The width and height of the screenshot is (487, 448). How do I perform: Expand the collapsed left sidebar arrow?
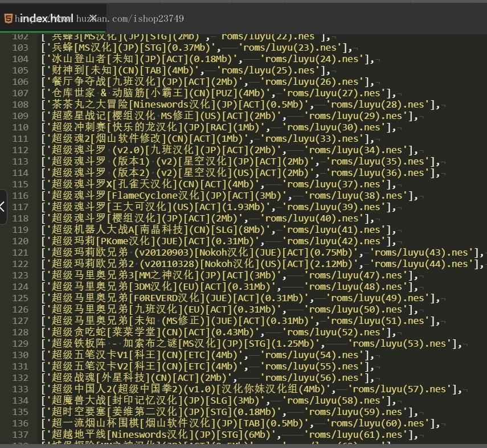[2, 207]
